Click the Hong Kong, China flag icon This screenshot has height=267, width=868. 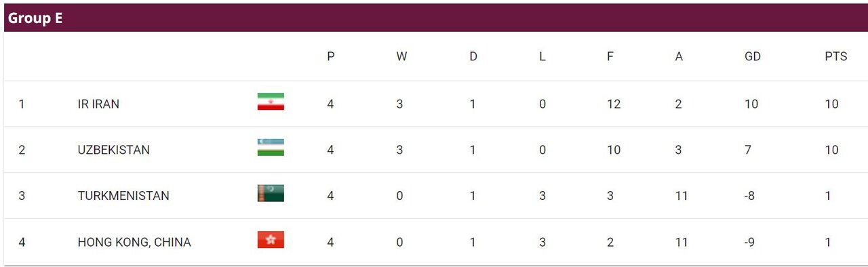(271, 240)
